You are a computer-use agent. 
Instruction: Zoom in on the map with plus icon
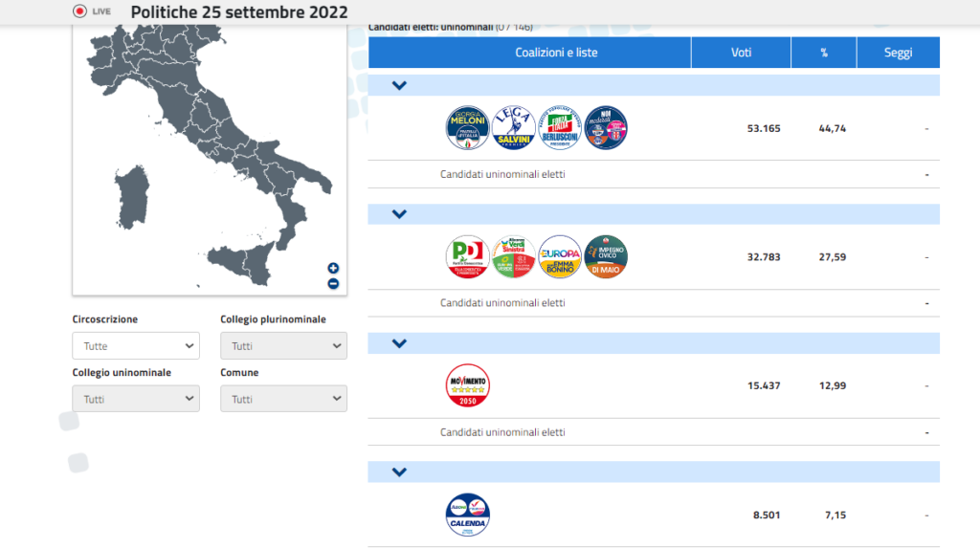(x=333, y=268)
